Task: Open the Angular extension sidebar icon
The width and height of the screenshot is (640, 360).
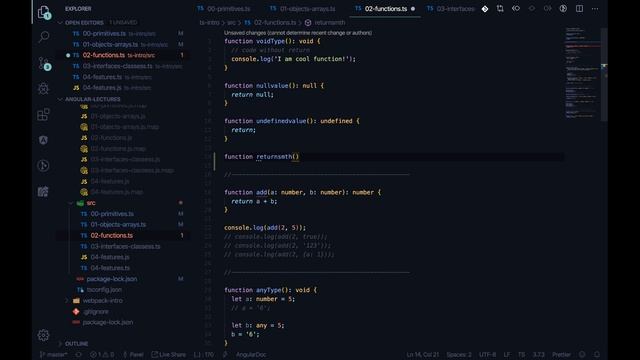Action: point(44,140)
